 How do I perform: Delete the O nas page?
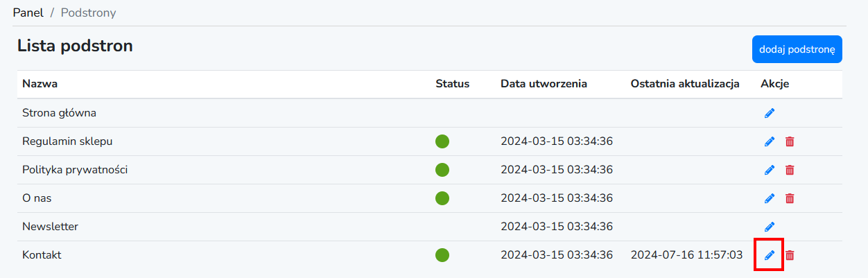(790, 198)
